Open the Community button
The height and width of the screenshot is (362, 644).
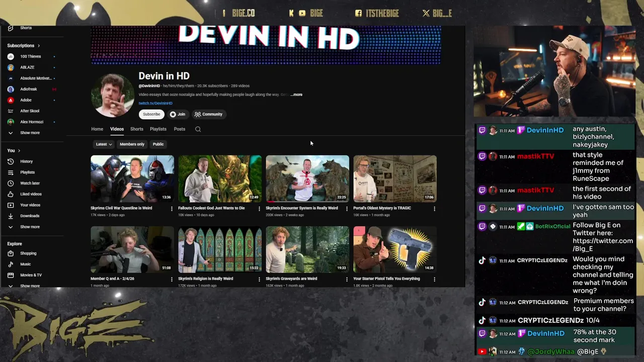point(209,114)
